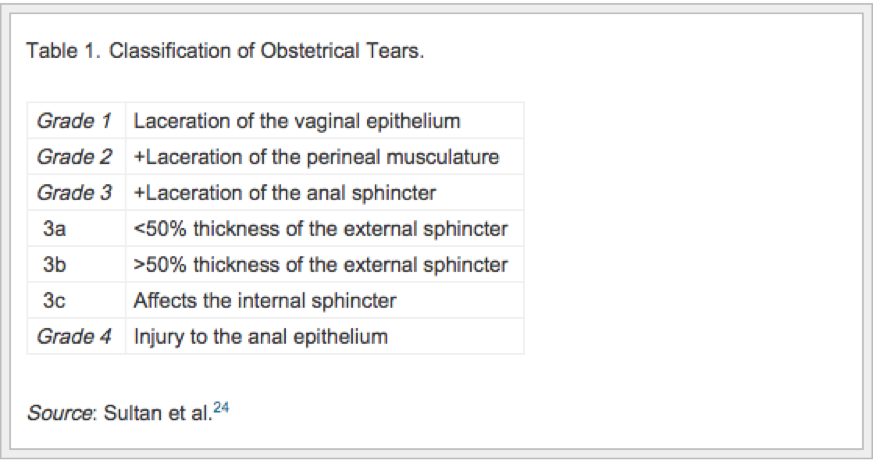Click the Grade 1 row label
The width and height of the screenshot is (873, 464).
click(x=73, y=121)
